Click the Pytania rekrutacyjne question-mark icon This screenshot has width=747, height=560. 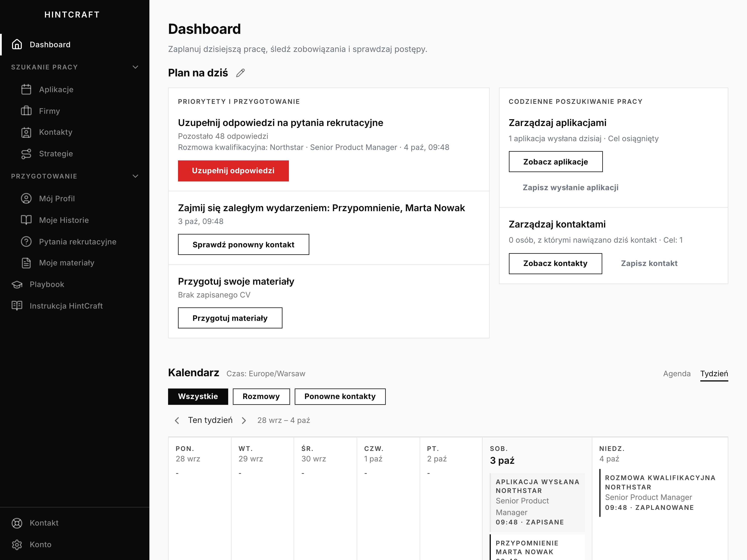pos(26,242)
